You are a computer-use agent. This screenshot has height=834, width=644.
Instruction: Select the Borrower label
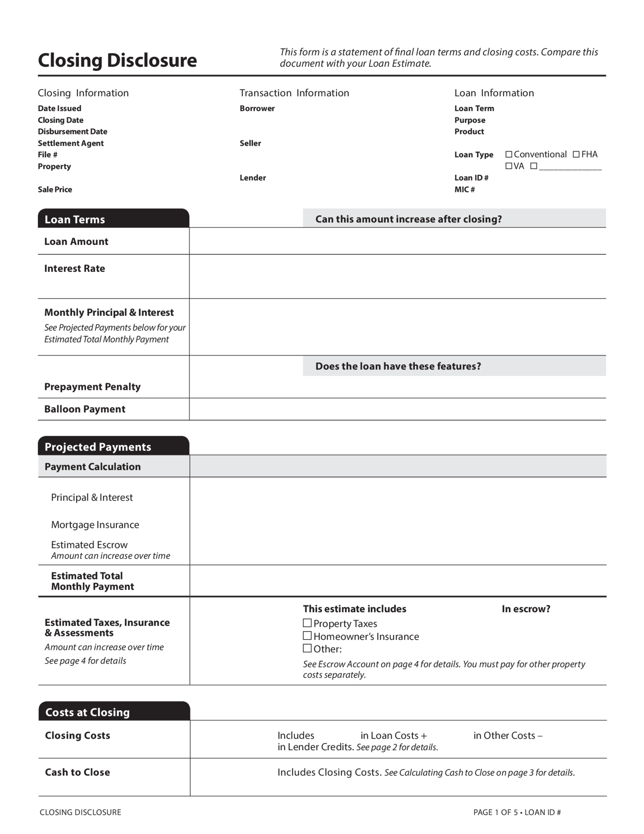click(257, 108)
